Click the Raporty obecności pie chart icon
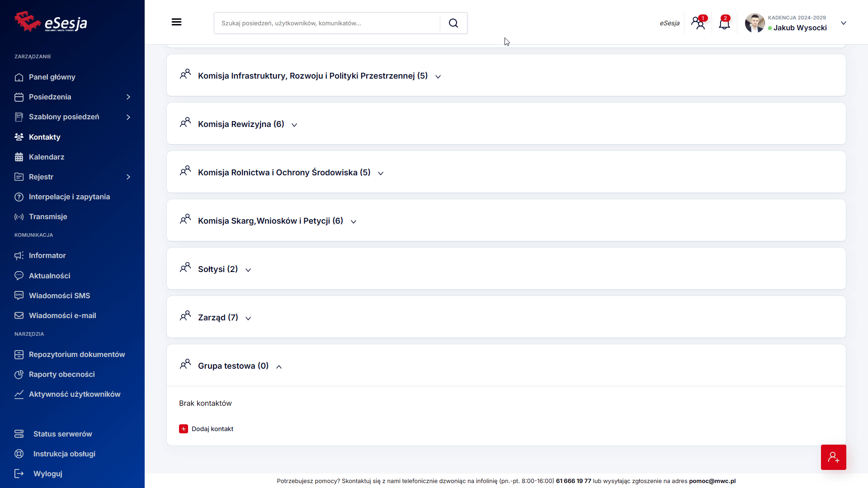Screen dimensions: 868x488 [x=19, y=375]
